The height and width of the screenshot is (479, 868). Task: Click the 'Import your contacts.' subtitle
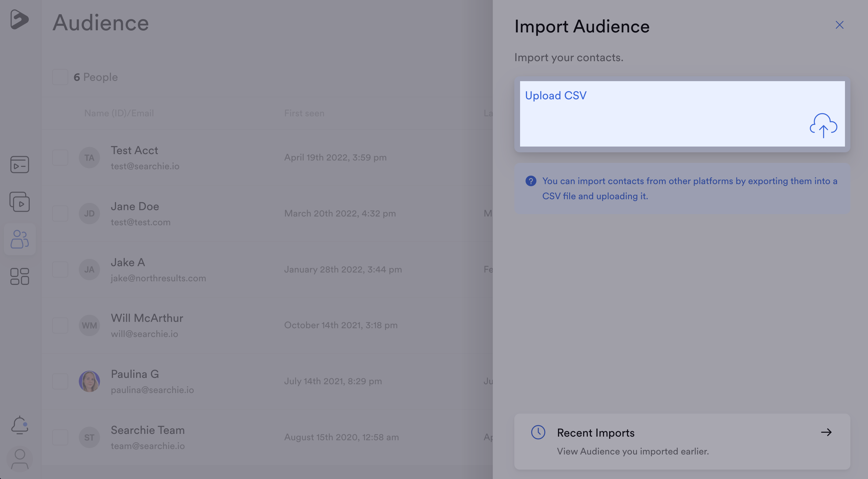pyautogui.click(x=569, y=58)
